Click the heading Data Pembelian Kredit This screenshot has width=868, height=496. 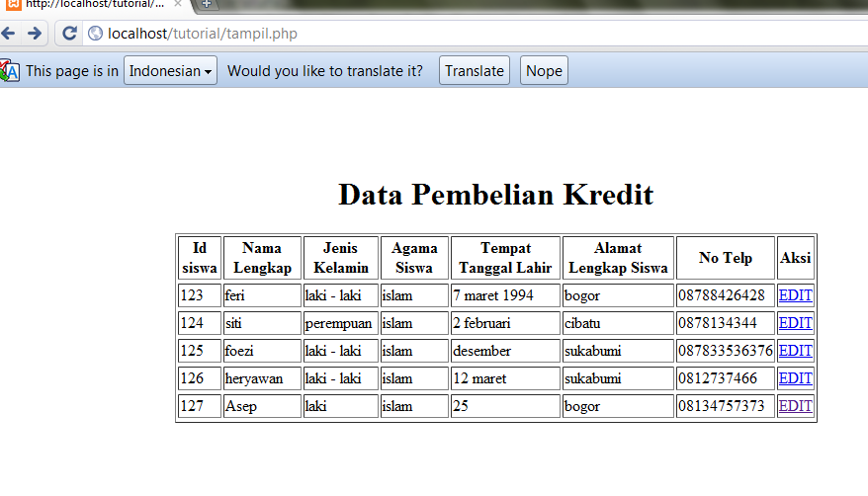(496, 195)
